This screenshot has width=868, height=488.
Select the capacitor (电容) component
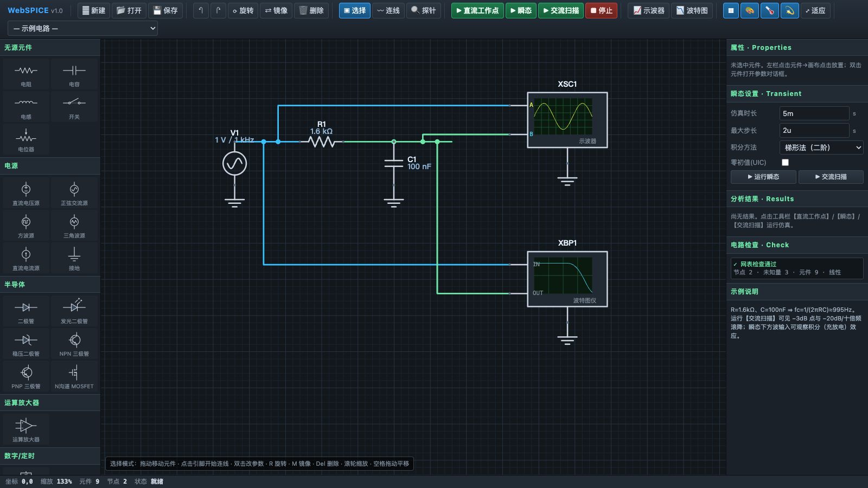[x=74, y=74]
